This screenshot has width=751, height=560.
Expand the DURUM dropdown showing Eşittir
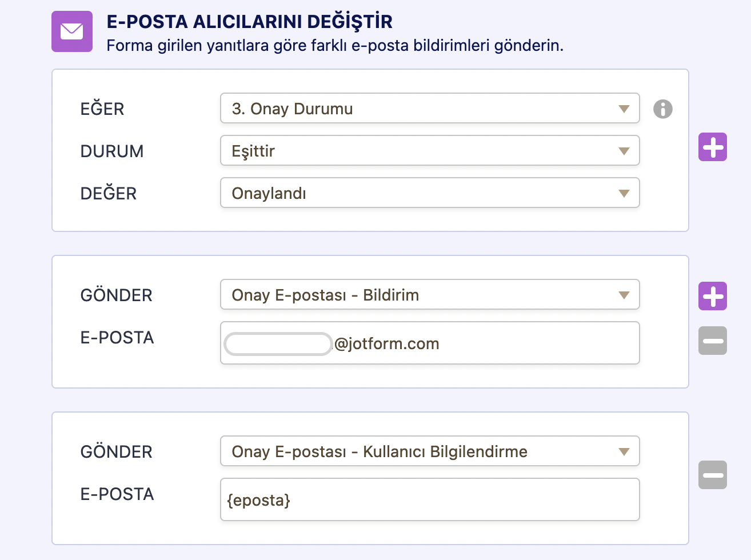[x=429, y=151]
